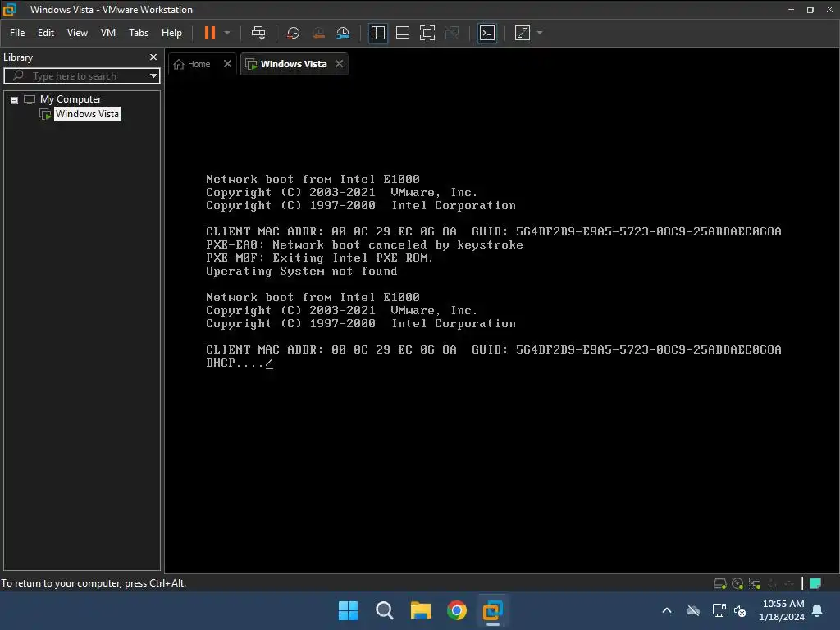Click the dimmed sound card status icon

(789, 583)
